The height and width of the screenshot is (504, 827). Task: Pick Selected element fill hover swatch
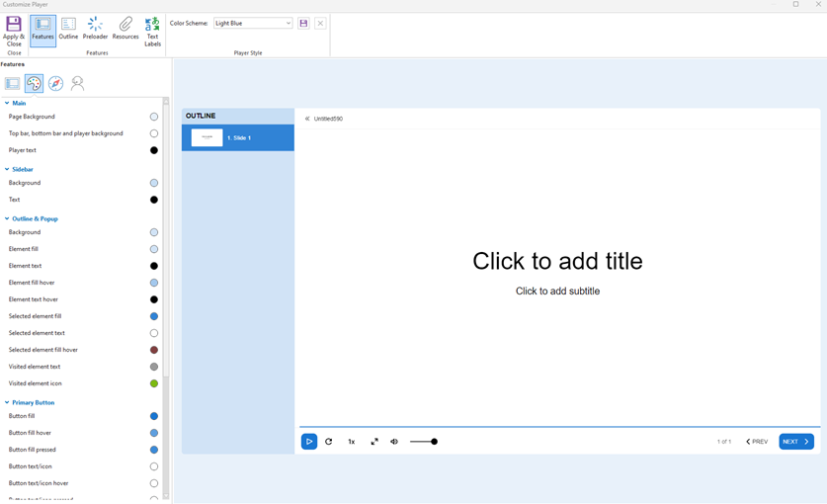(x=154, y=350)
